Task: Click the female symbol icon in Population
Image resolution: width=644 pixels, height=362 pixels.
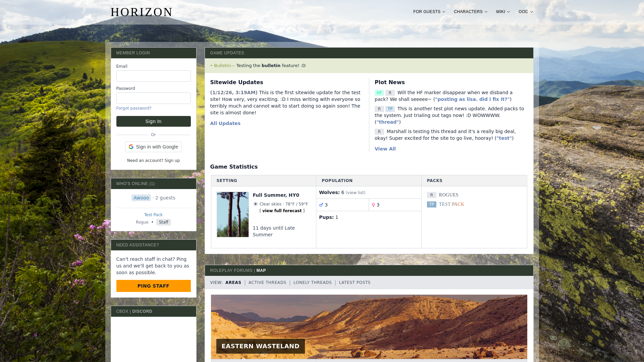Action: click(373, 205)
